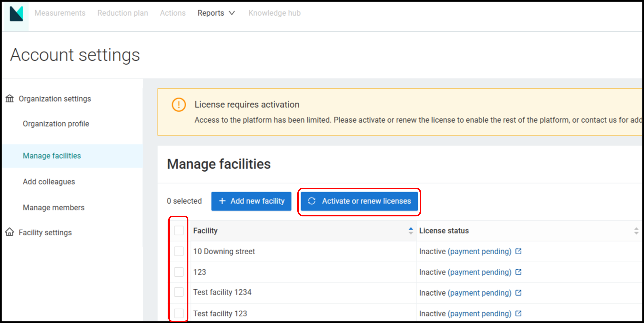Sort the table by the Facility column arrows
Image resolution: width=644 pixels, height=323 pixels.
(x=411, y=231)
